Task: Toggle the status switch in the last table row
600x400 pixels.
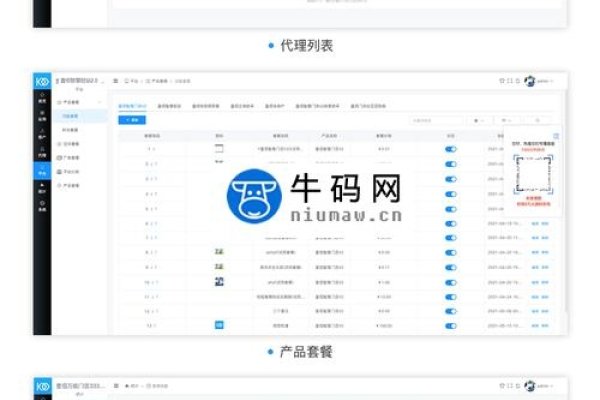Action: click(451, 326)
